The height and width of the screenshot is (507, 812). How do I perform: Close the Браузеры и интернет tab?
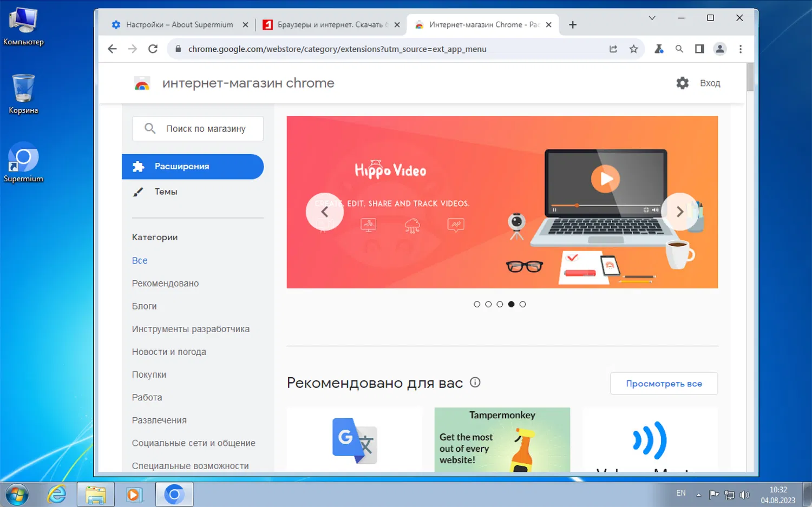(397, 25)
